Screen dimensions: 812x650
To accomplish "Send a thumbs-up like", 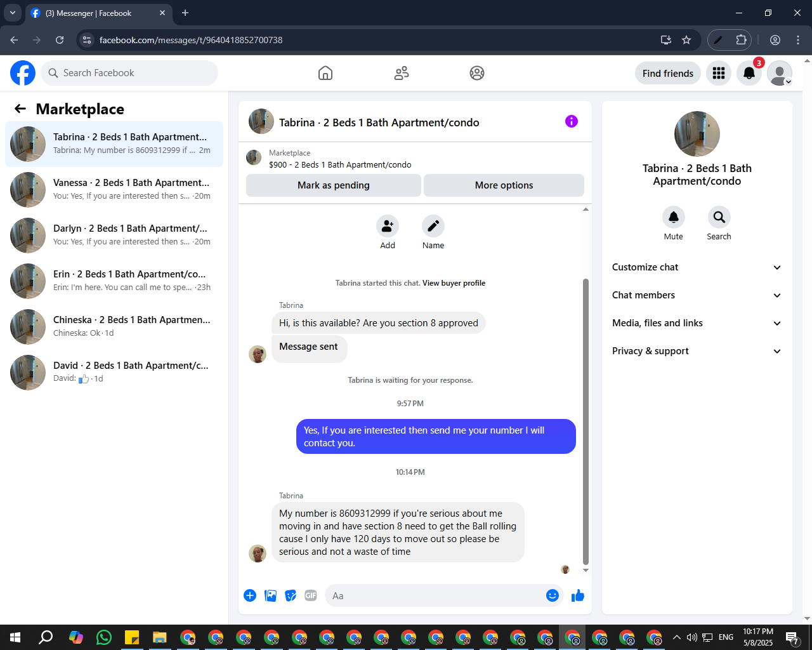I will point(578,595).
